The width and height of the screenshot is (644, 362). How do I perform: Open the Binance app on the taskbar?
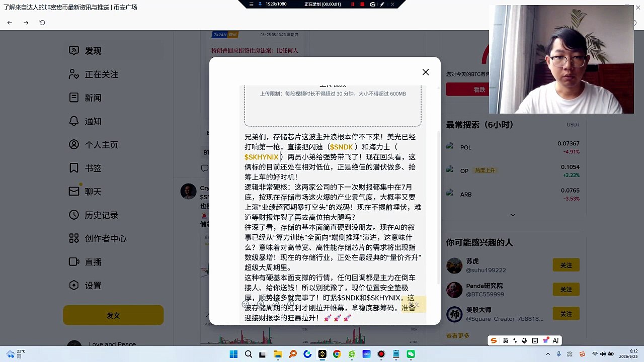[x=322, y=354]
